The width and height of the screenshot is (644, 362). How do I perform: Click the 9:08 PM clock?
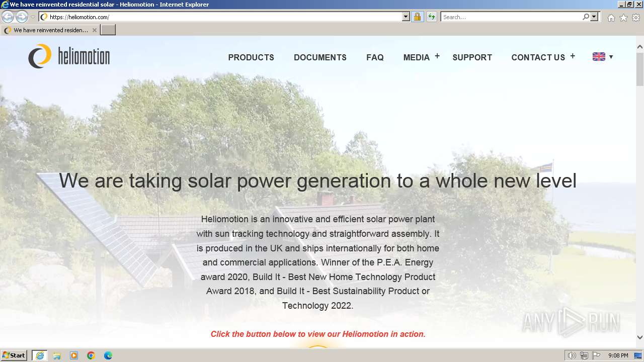(x=618, y=355)
